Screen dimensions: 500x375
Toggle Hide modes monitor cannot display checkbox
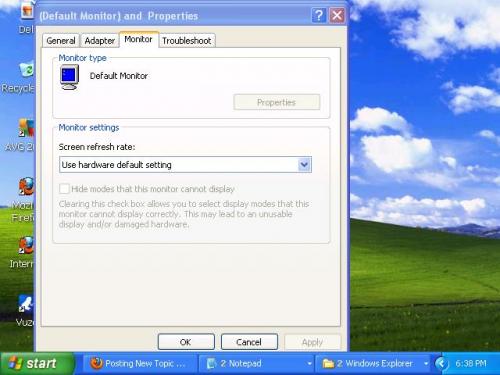64,189
